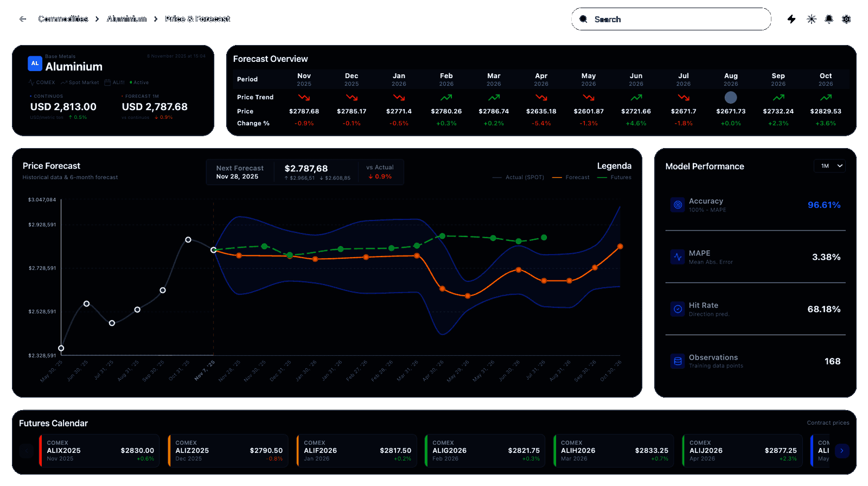This screenshot has width=868, height=486.
Task: Click the 3.38% MAPE value
Action: click(826, 257)
